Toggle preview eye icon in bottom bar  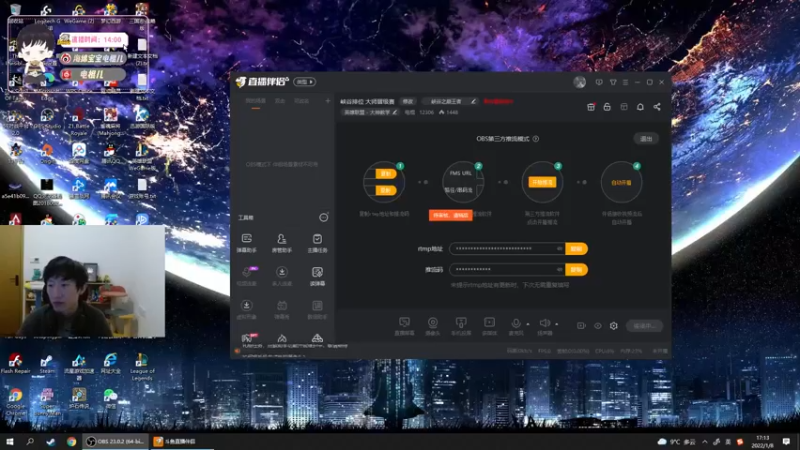pos(597,326)
